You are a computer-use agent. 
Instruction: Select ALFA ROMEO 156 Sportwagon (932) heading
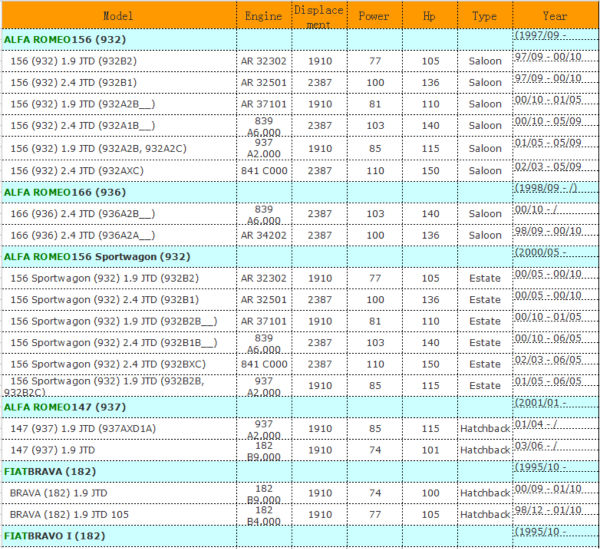(x=97, y=257)
